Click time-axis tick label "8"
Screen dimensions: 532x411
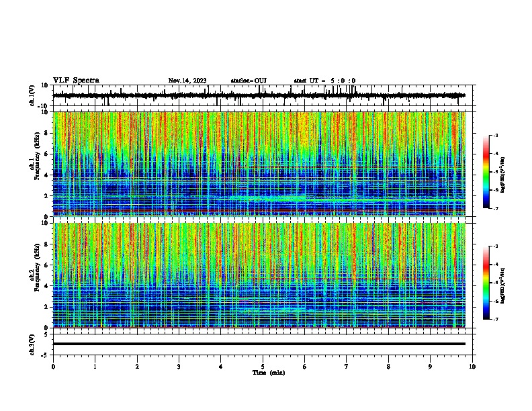point(388,367)
